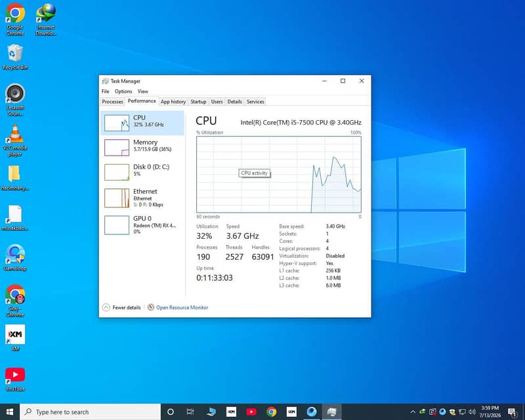
Task: Launch Gameloop desktop shortcut
Action: 15,257
